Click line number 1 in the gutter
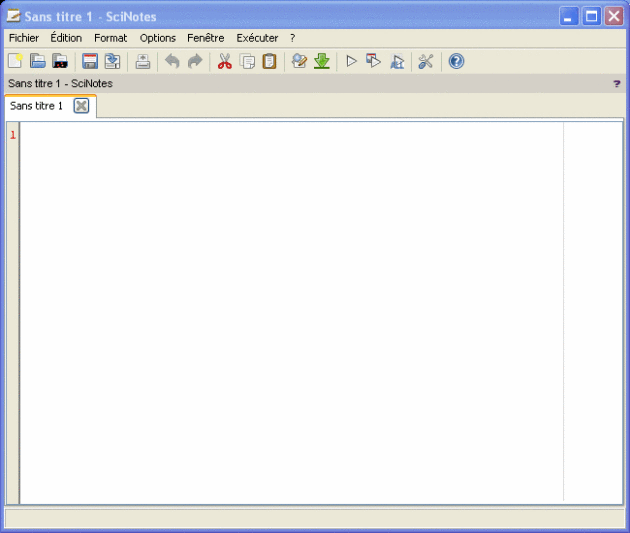The height and width of the screenshot is (533, 630). coord(13,135)
